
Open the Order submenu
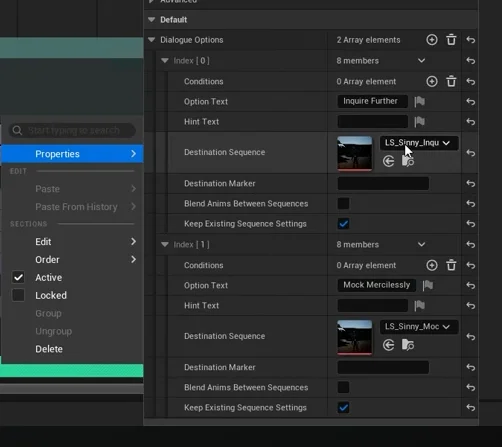point(72,260)
